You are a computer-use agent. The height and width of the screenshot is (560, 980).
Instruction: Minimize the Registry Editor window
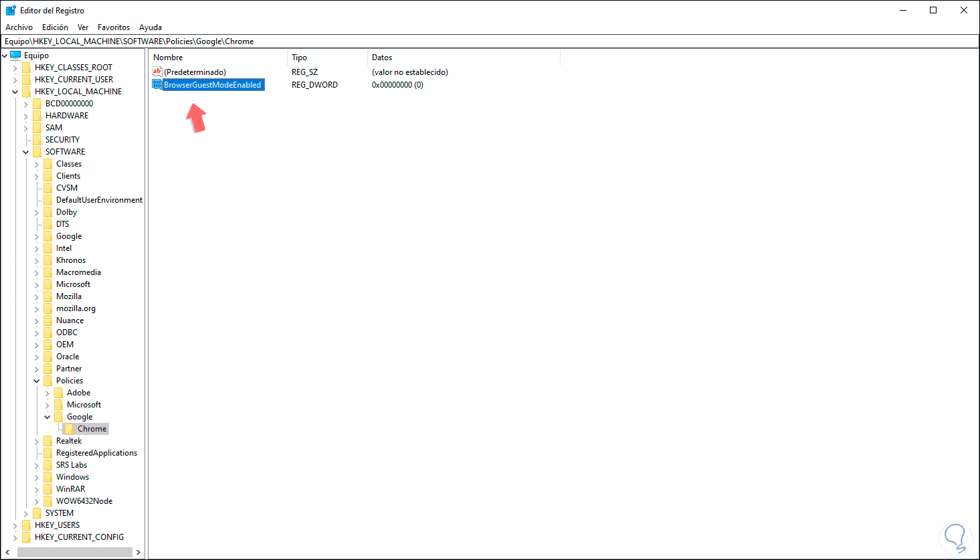(902, 10)
